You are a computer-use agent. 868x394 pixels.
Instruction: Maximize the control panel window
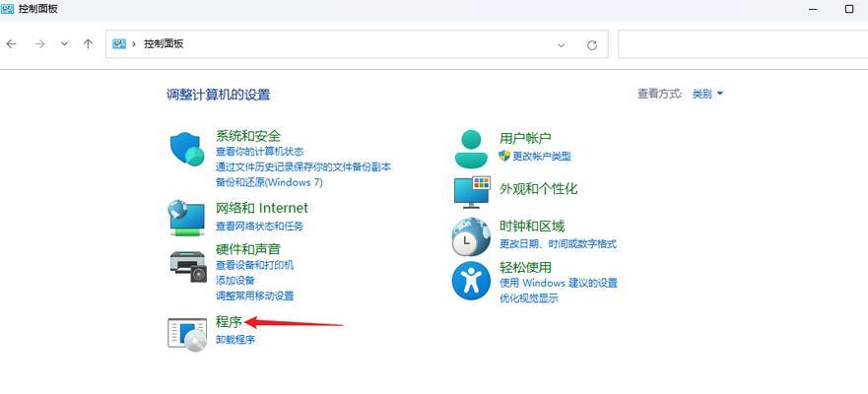pyautogui.click(x=849, y=10)
